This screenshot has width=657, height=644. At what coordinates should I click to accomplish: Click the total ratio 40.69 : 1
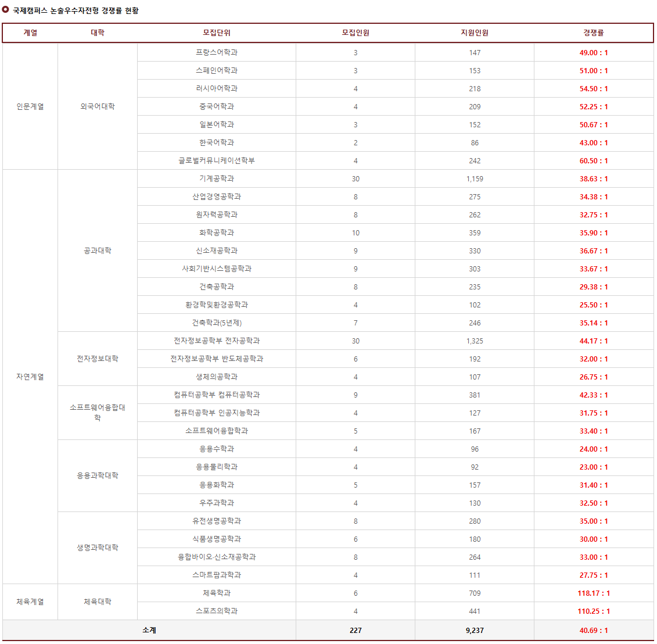(x=593, y=630)
